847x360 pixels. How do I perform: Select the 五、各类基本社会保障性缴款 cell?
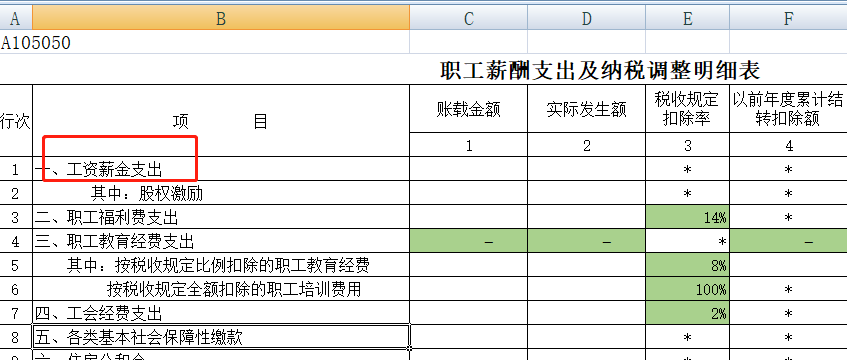tap(221, 337)
